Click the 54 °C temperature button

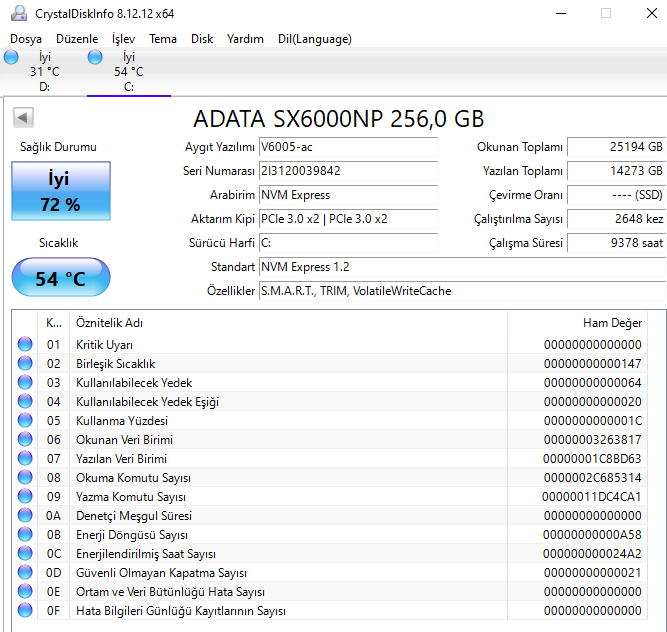point(61,278)
